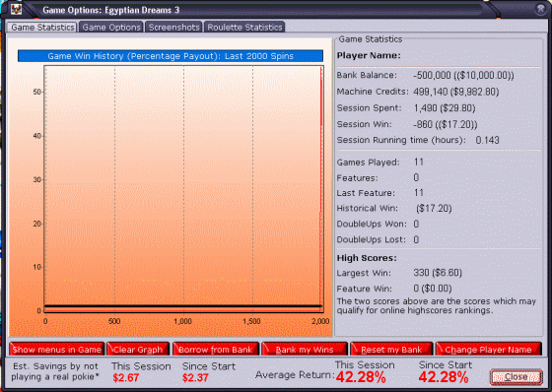Screen dimensions: 552x392
Task: Click the online highscores rankings note
Action: [x=436, y=305]
